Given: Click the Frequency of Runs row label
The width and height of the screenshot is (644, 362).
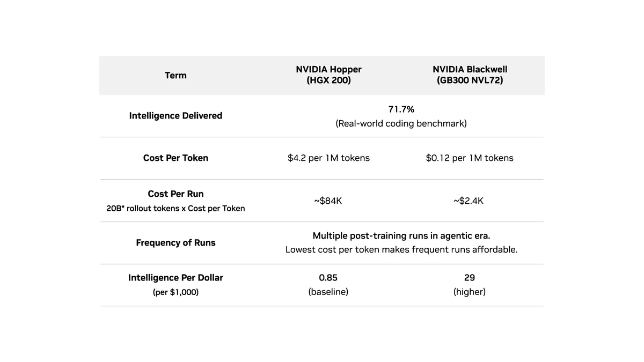Looking at the screenshot, I should pos(175,243).
